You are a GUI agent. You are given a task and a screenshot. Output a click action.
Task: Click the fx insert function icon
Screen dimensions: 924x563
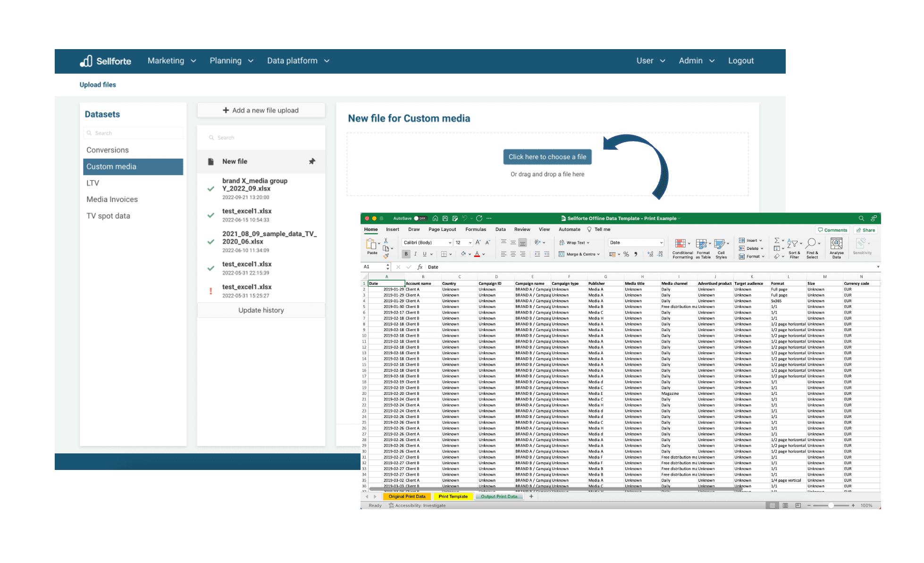[420, 267]
